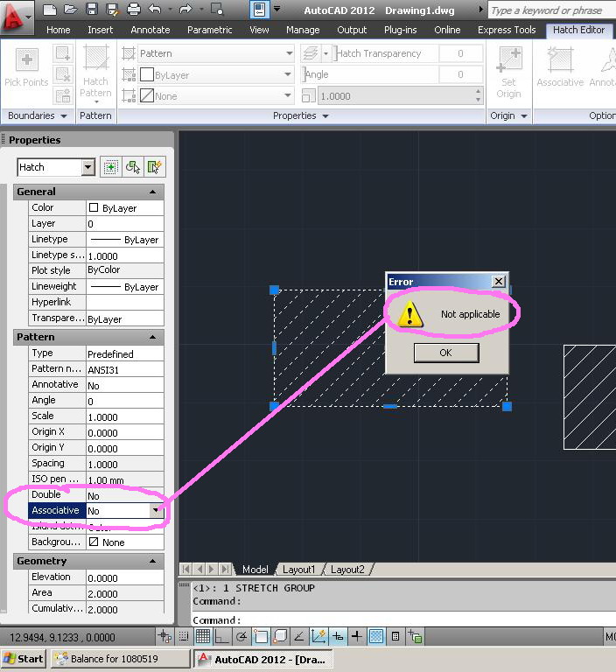Image resolution: width=616 pixels, height=672 pixels.
Task: Open the background color None dropdown
Action: click(288, 95)
